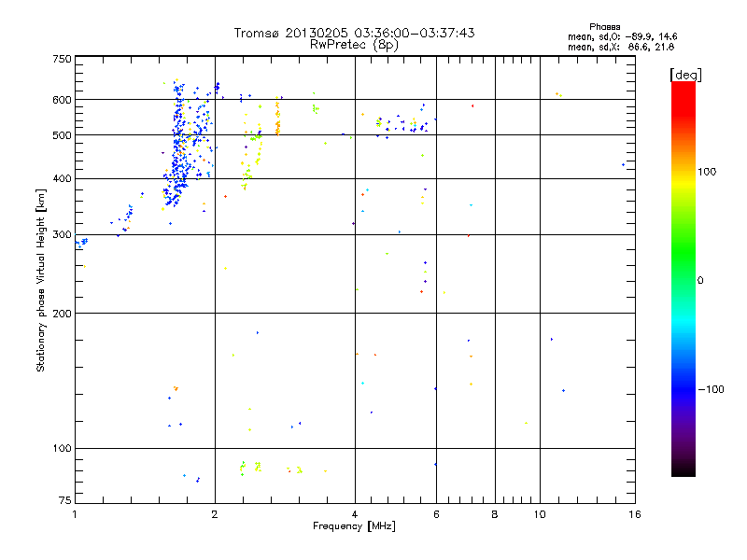Click the 'Stationary phase Virtual Height [km]' axis title
The width and height of the screenshot is (747, 560).
click(x=41, y=280)
